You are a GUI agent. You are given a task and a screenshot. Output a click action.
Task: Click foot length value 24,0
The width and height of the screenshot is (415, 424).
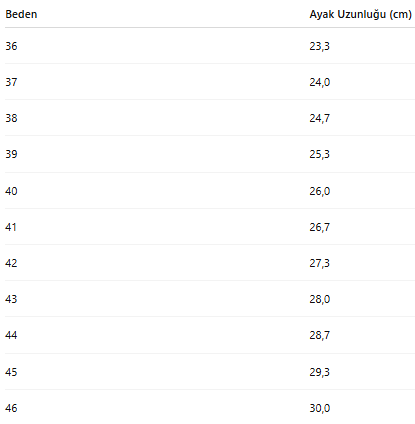click(320, 82)
